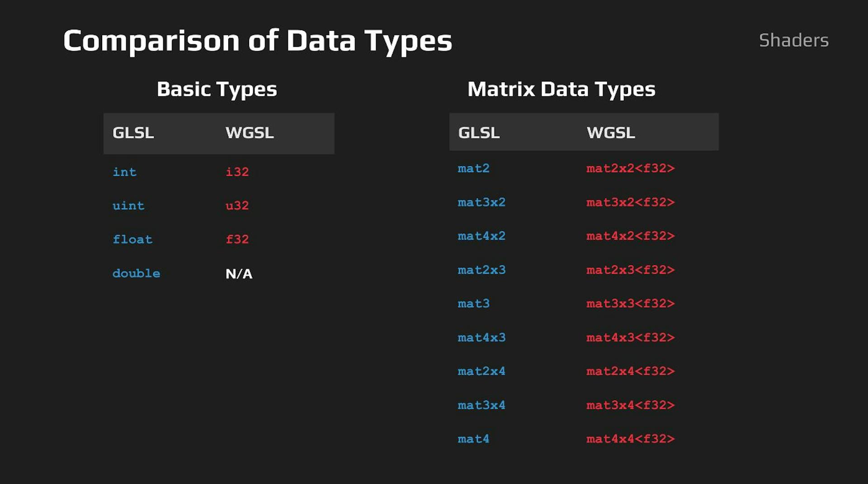Viewport: 868px width, 484px height.
Task: Select the red 'i32' type text
Action: [x=237, y=172]
